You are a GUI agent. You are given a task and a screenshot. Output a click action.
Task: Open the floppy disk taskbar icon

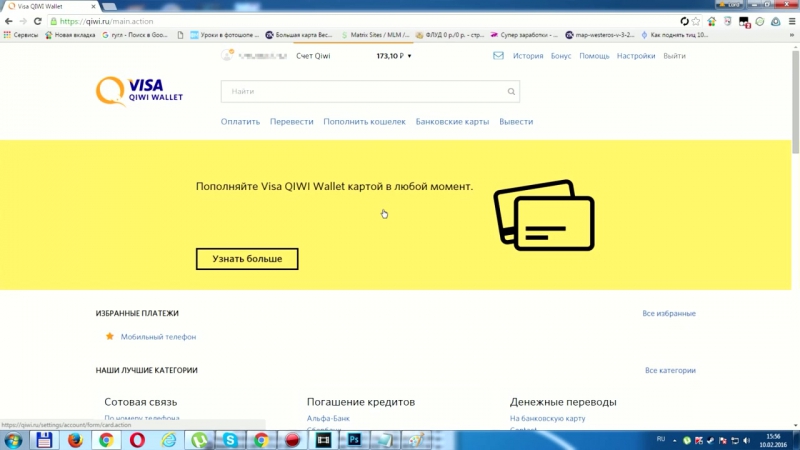pyautogui.click(x=44, y=440)
